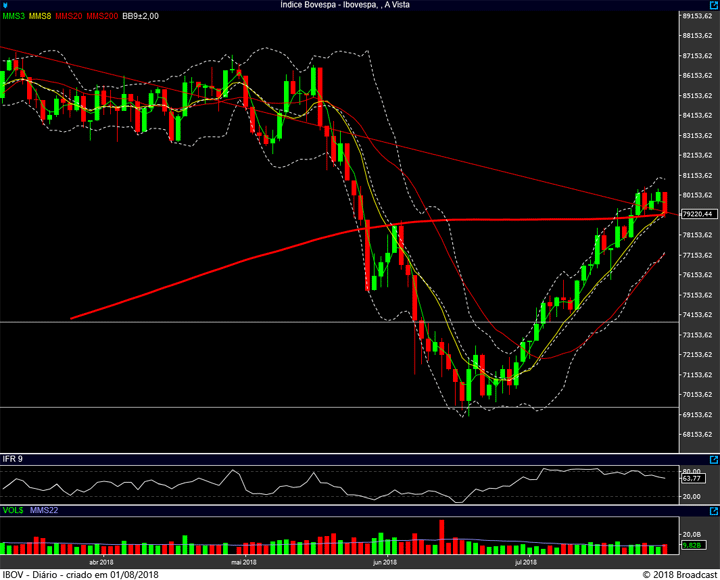
Task: Click the 81153,62 price axis label
Action: coord(698,175)
